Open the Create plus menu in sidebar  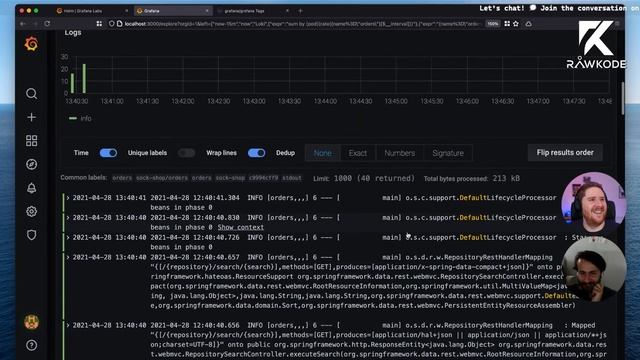31,117
